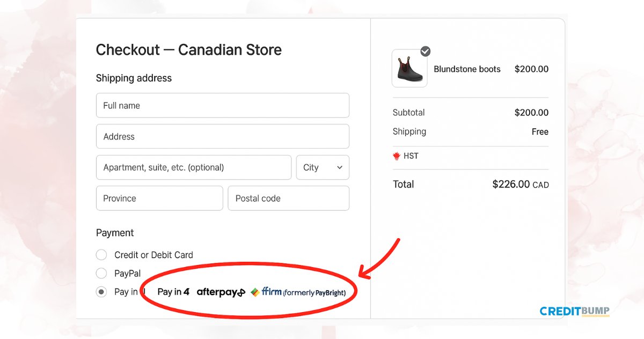Click the Province field
This screenshot has width=644, height=339.
point(159,198)
